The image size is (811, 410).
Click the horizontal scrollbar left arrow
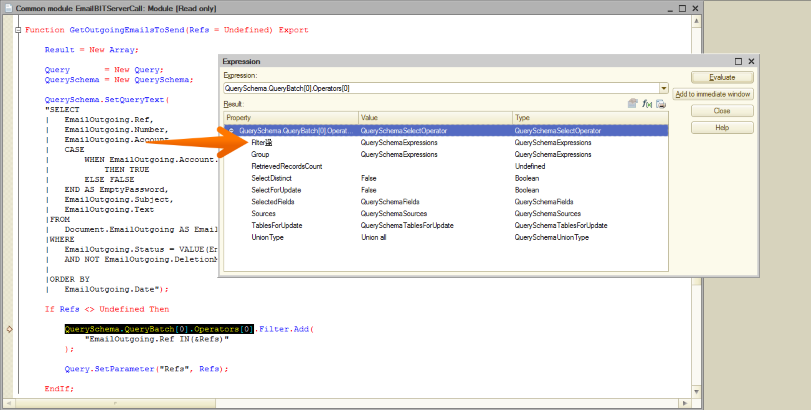8,403
